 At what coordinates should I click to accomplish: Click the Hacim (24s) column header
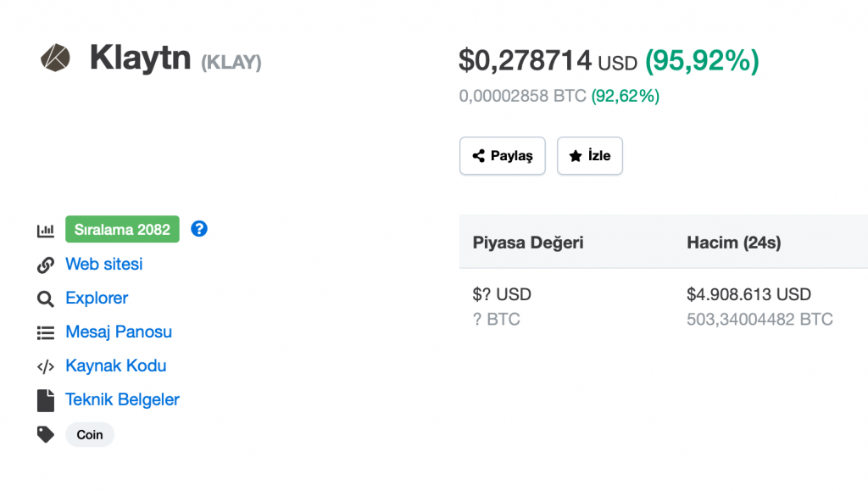(x=733, y=243)
